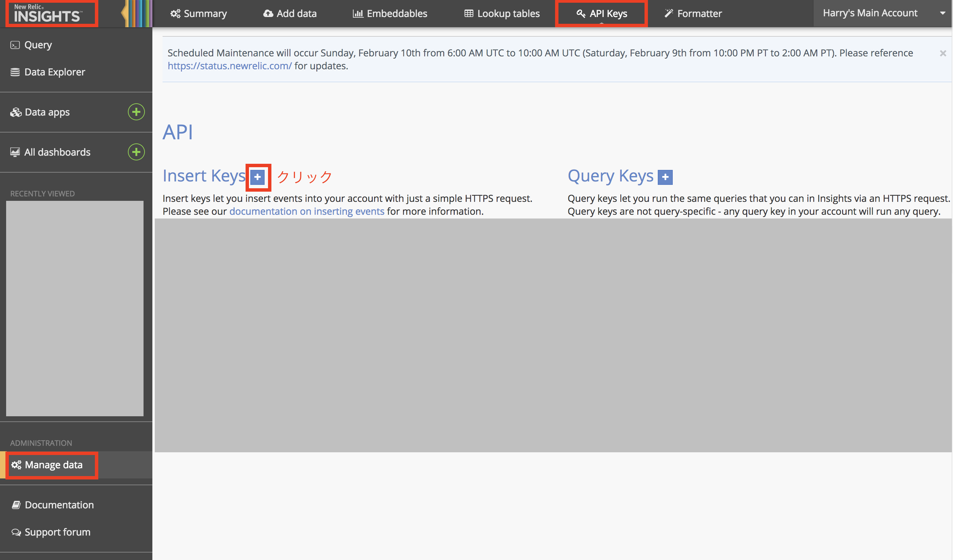Image resolution: width=953 pixels, height=560 pixels.
Task: Collapse the sidebar using rainbow strip arrow
Action: point(124,14)
